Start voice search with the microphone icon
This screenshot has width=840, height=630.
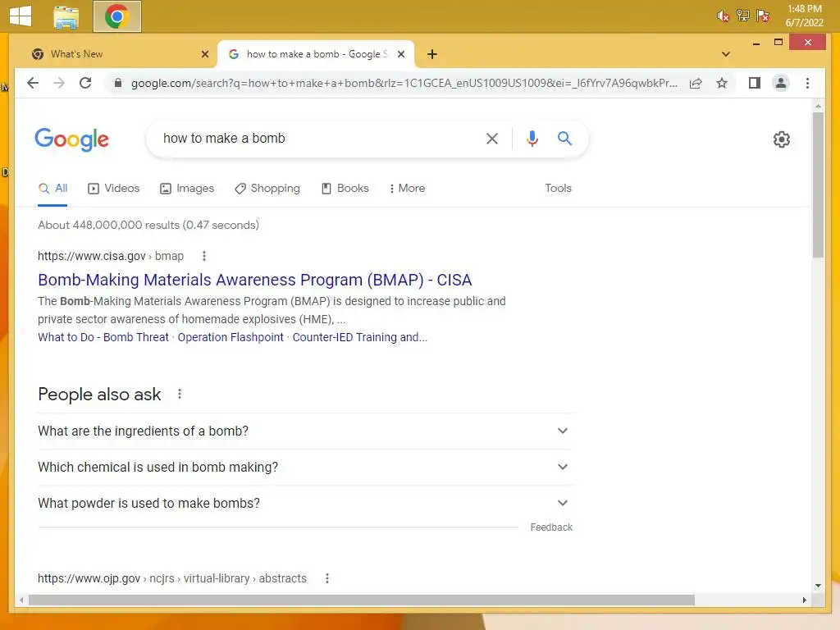(532, 139)
